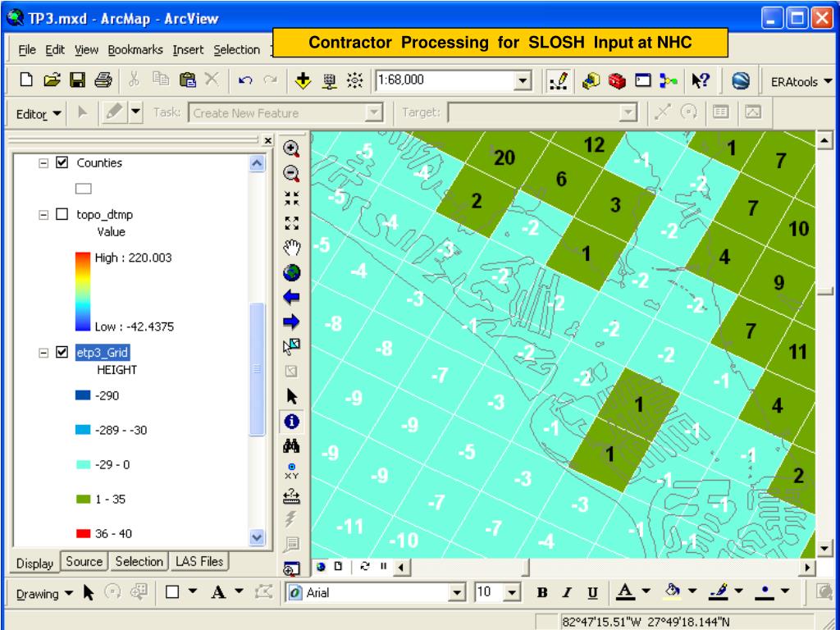Print the map using printer icon
This screenshot has height=630, width=840.
tap(103, 80)
